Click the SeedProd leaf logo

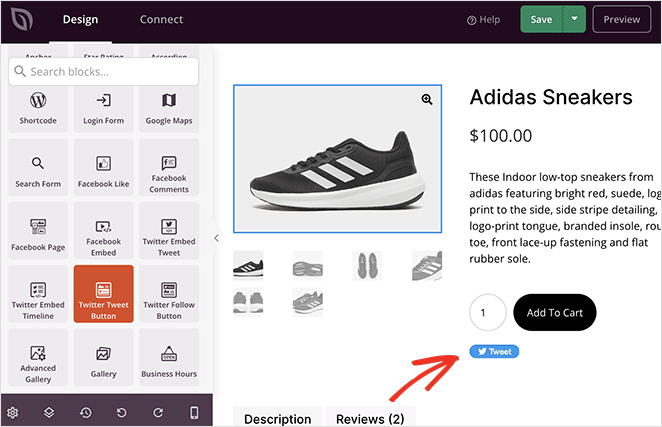22,19
